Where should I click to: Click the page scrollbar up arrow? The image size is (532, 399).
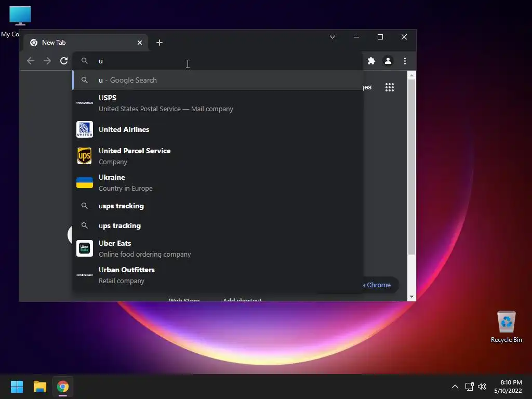tap(411, 75)
